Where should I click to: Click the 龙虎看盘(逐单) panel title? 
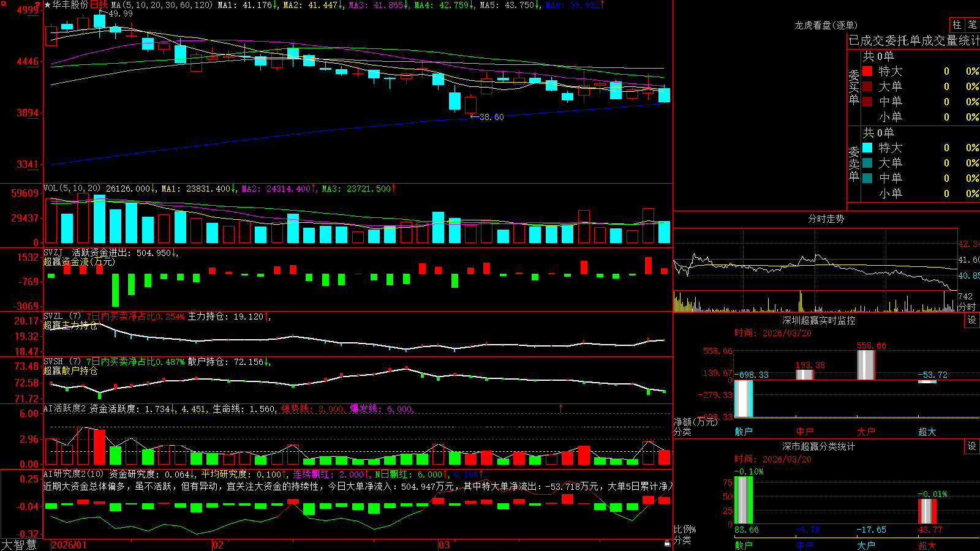coord(826,25)
